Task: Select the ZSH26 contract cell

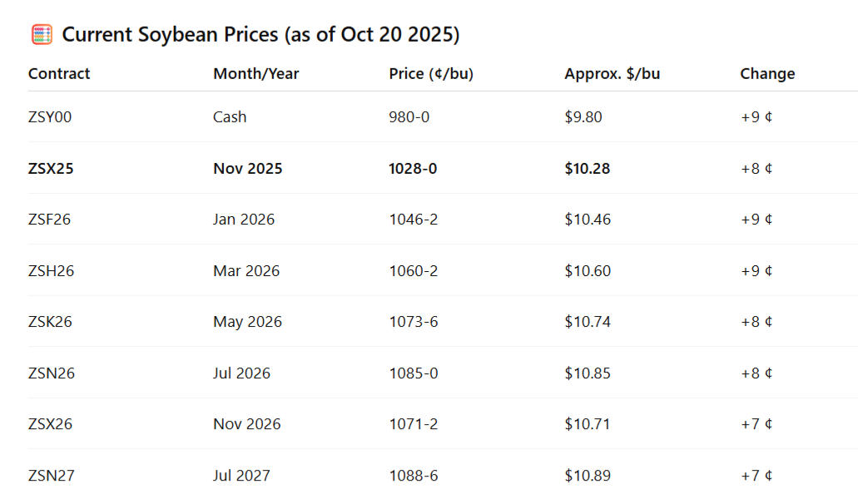Action: [51, 271]
